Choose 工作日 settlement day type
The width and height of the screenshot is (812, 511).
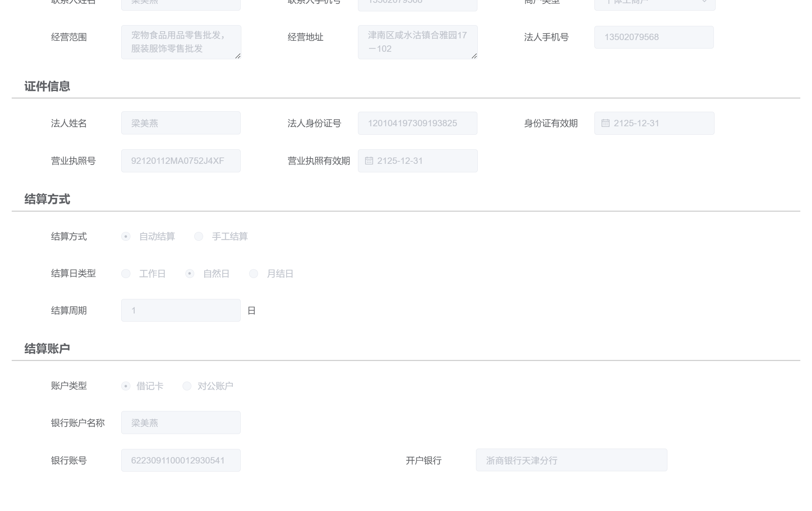coord(126,274)
